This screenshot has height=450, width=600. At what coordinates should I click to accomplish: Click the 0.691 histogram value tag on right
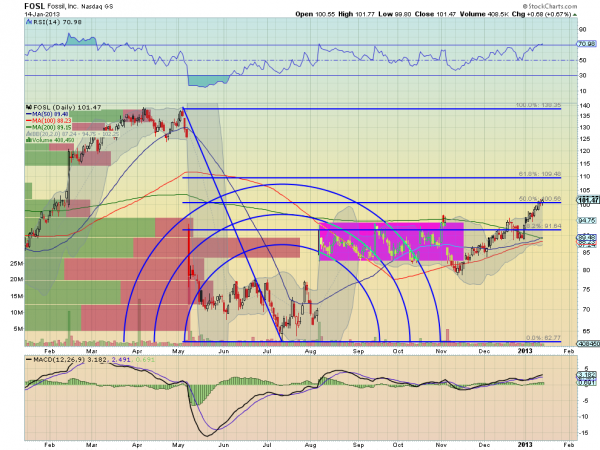click(587, 382)
